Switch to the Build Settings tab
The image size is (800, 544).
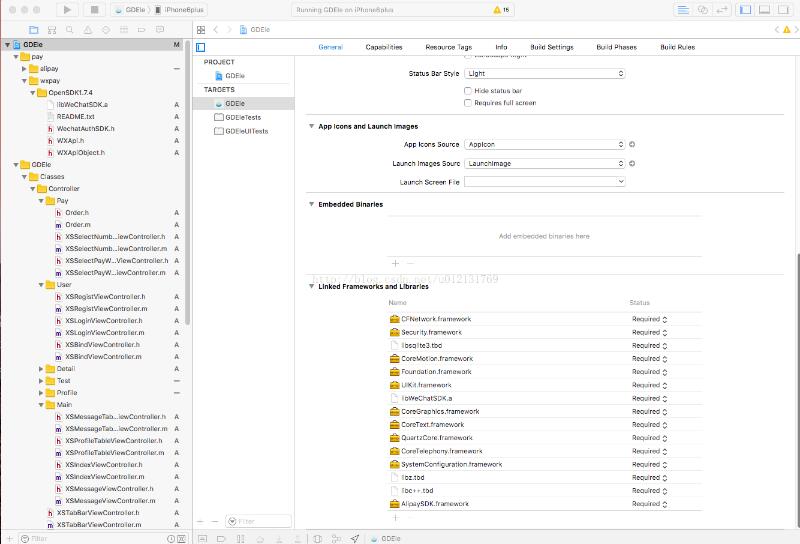tap(552, 47)
